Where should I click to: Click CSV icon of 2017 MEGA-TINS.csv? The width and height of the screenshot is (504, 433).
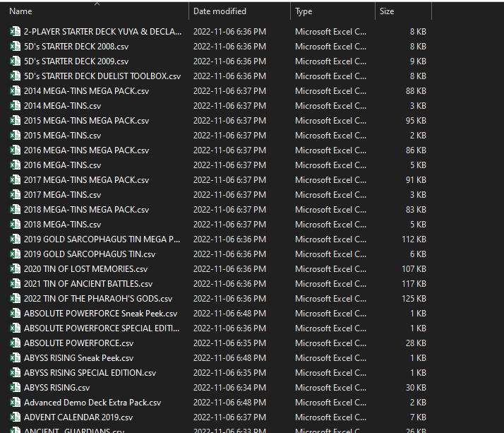(15, 194)
